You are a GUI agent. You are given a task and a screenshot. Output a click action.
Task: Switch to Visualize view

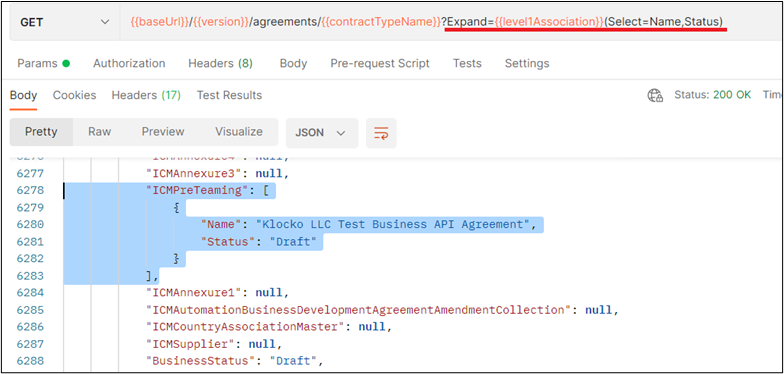pos(239,132)
